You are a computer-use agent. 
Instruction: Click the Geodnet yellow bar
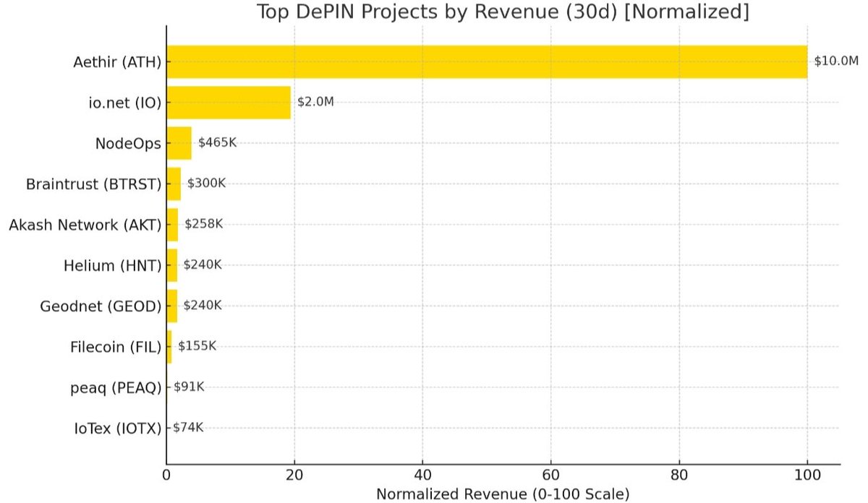(x=172, y=306)
